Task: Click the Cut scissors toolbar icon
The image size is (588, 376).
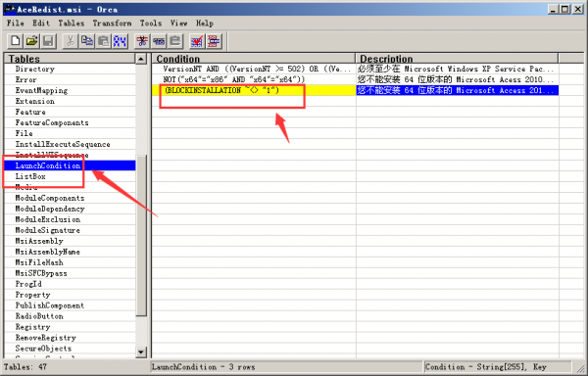Action: [71, 41]
